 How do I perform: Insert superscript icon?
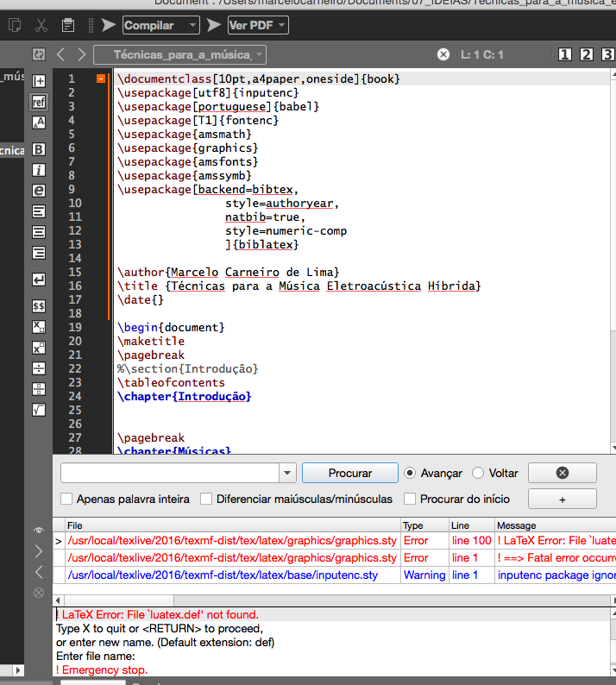pyautogui.click(x=39, y=348)
